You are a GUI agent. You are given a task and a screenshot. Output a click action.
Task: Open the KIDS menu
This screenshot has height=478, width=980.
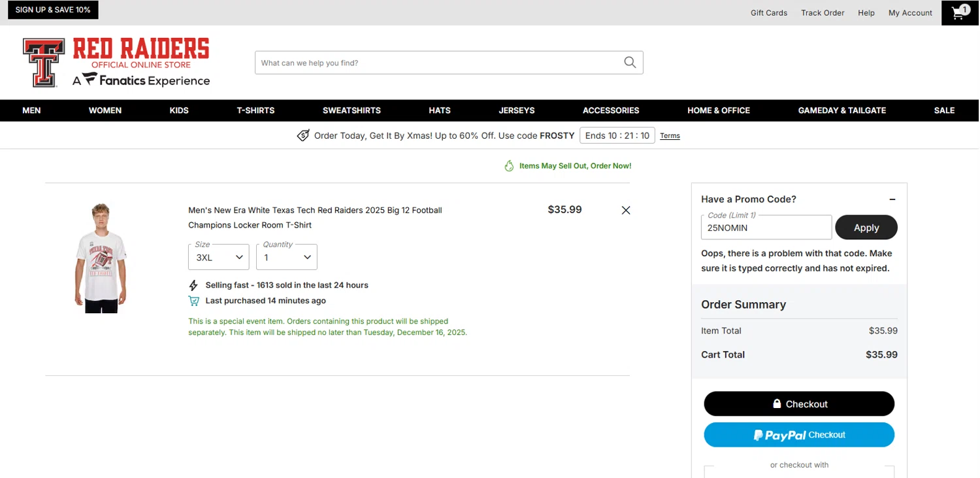(x=179, y=111)
